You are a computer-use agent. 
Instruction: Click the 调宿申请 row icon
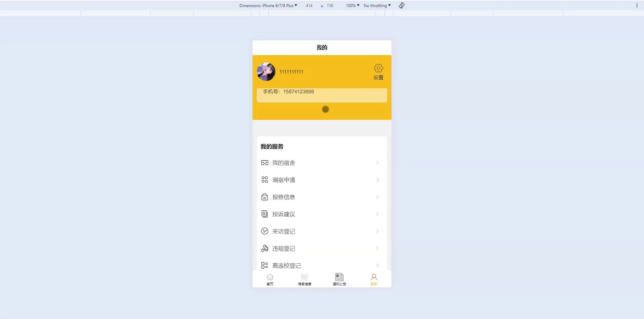click(x=265, y=180)
